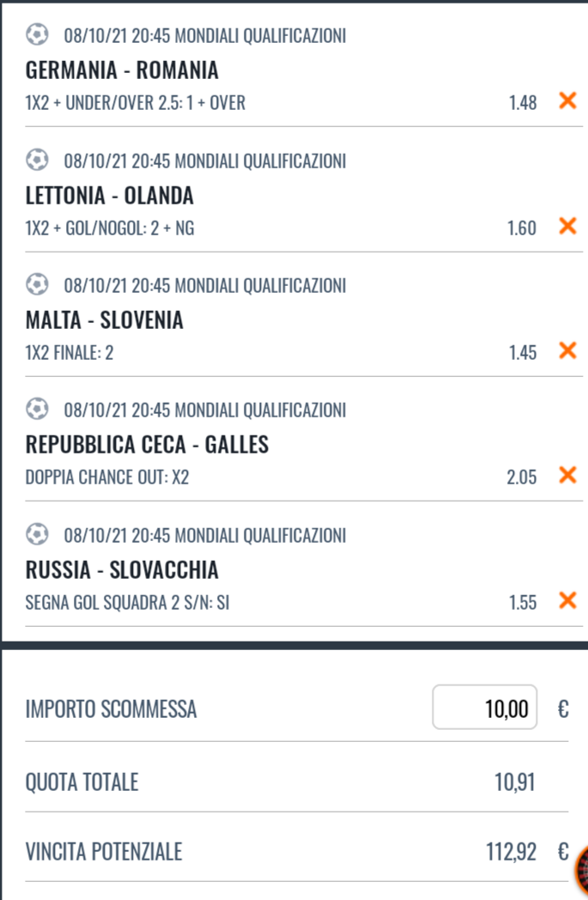The height and width of the screenshot is (900, 588).
Task: Remove the Lettonia - Olanda selection
Action: pos(567,226)
